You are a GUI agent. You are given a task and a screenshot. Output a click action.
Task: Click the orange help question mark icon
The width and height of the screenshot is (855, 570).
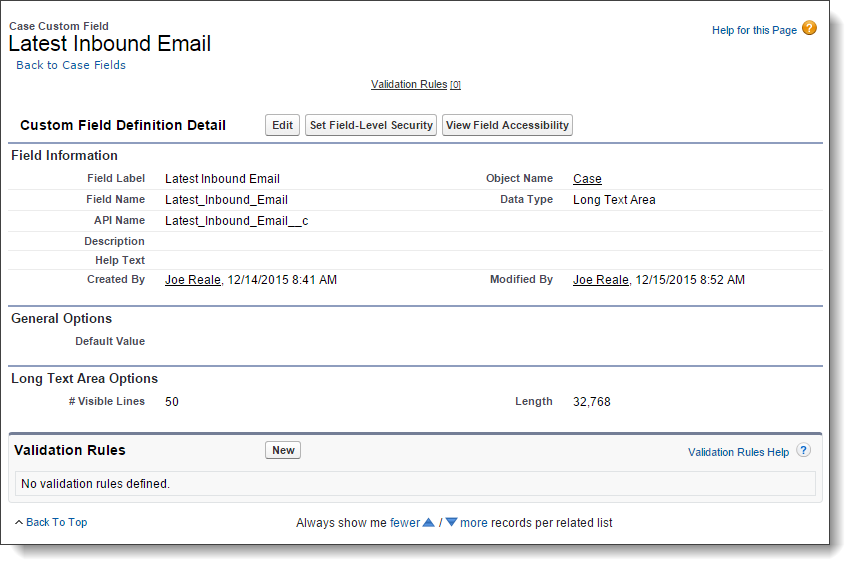(809, 28)
